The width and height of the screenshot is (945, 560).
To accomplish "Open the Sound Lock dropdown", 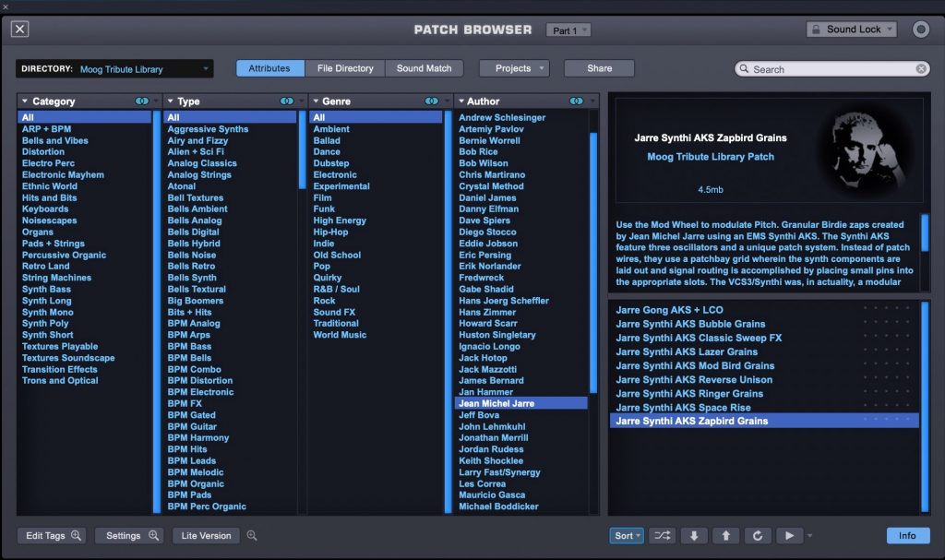I will [852, 29].
